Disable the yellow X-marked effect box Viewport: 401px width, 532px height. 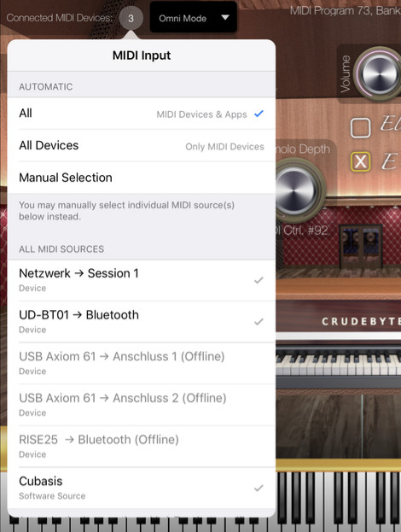360,161
